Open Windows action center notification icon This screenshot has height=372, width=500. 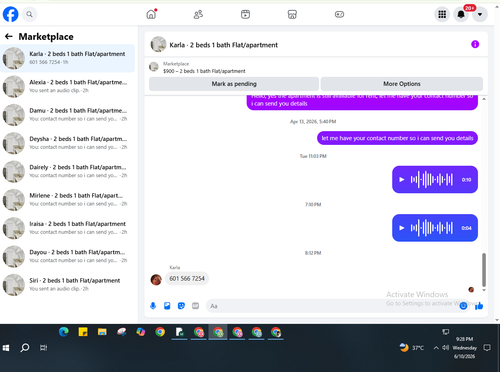point(487,348)
